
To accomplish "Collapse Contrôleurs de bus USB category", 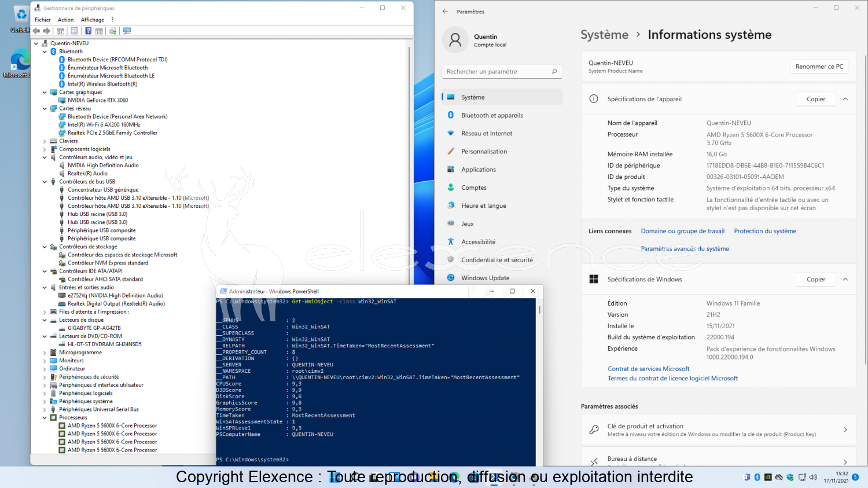I will point(45,181).
